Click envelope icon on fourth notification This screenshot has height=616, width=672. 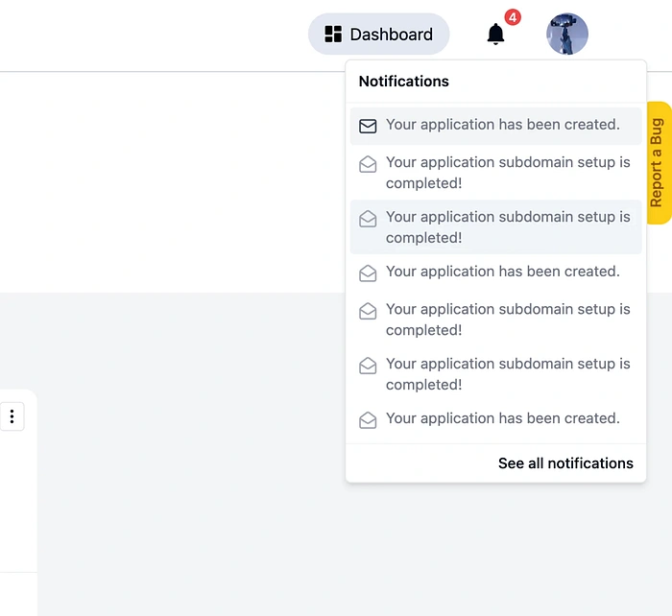[368, 273]
